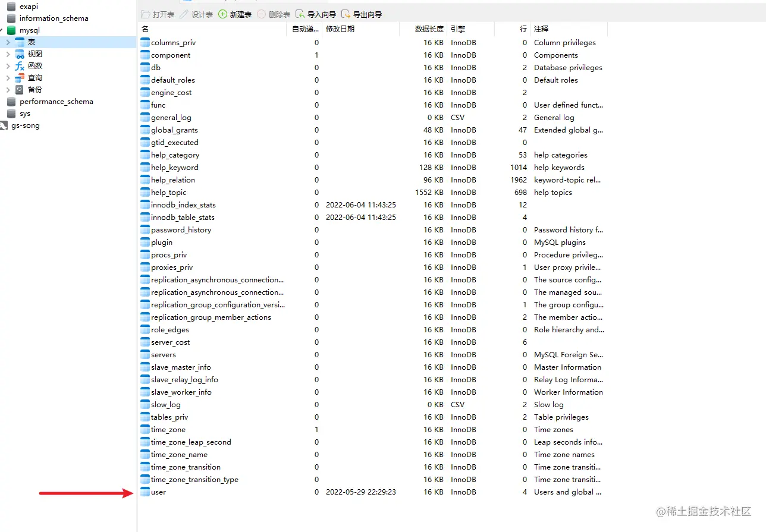Click row count 1962 for help_relation
The image size is (766, 532).
(519, 180)
